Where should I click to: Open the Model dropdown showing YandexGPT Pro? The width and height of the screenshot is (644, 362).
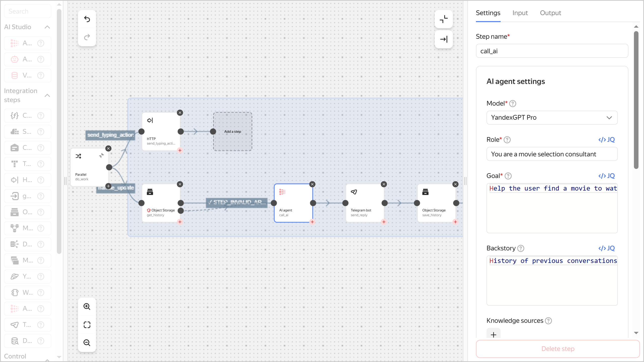tap(552, 117)
